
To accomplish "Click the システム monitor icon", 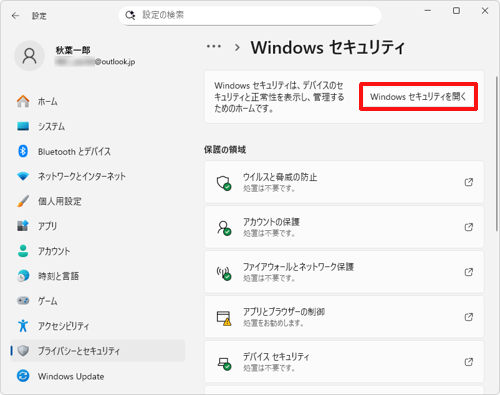I will 23,126.
